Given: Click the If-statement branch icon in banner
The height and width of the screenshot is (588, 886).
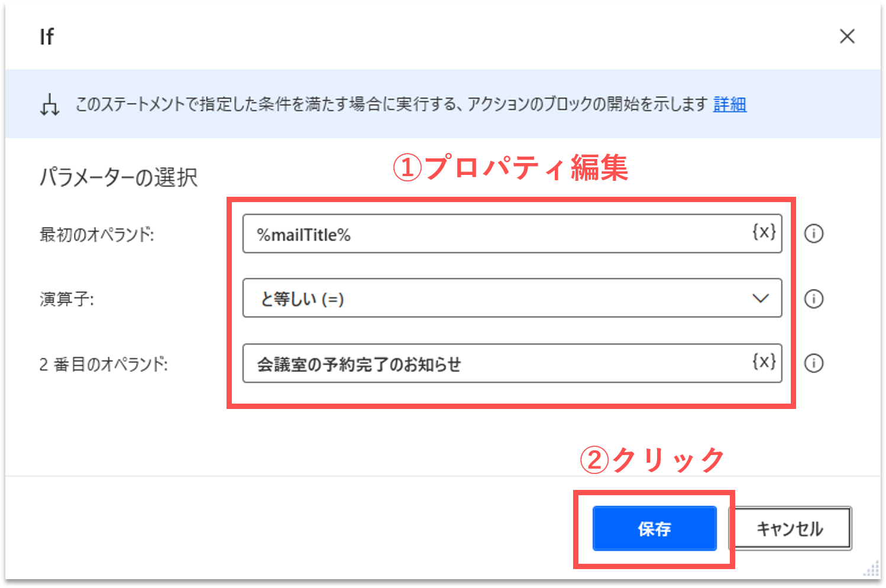Looking at the screenshot, I should [x=50, y=105].
